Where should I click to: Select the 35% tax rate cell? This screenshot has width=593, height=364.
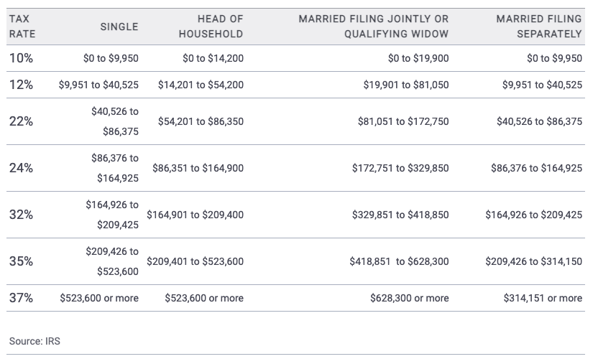21,261
